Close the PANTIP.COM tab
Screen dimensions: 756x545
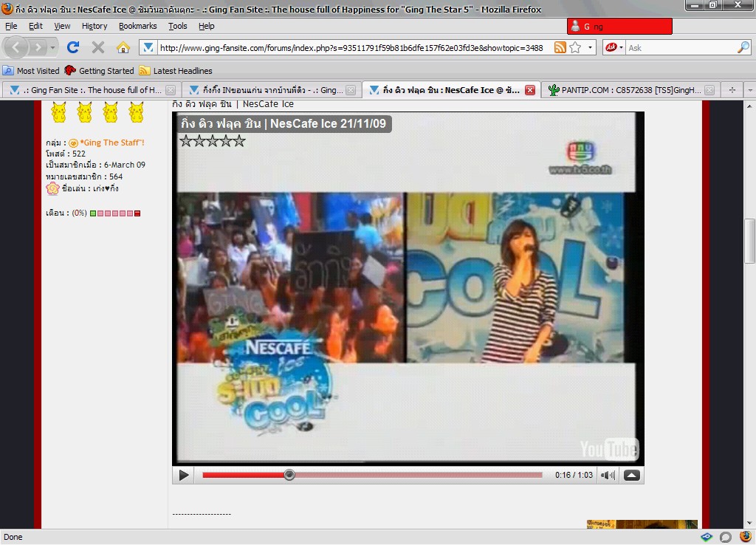pyautogui.click(x=709, y=90)
